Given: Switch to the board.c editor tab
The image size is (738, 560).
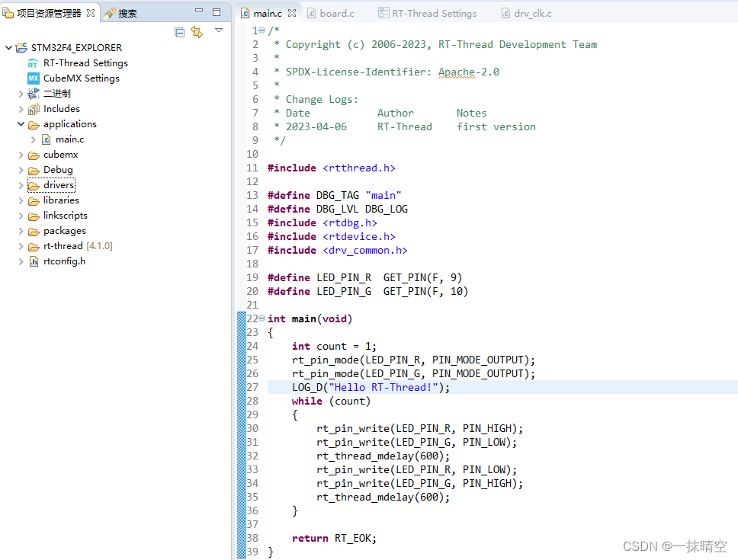Looking at the screenshot, I should [x=336, y=14].
